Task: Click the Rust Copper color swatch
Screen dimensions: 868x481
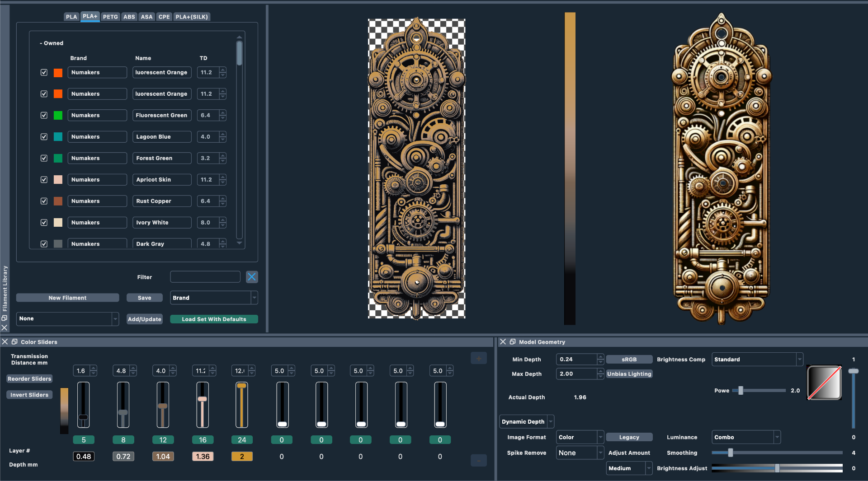Action: click(x=58, y=201)
